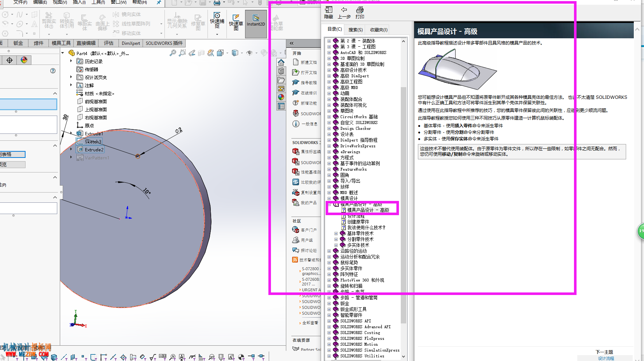Click the help contents tree vertical scrollbar
Image resolution: width=644 pixels, height=361 pixels.
coord(403,205)
